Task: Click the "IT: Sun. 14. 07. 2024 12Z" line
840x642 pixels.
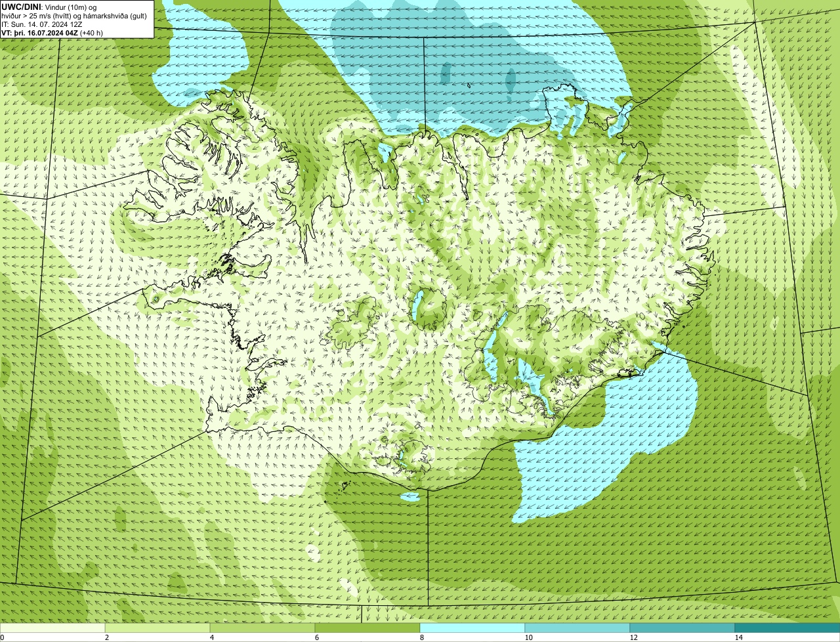Action: coord(42,24)
